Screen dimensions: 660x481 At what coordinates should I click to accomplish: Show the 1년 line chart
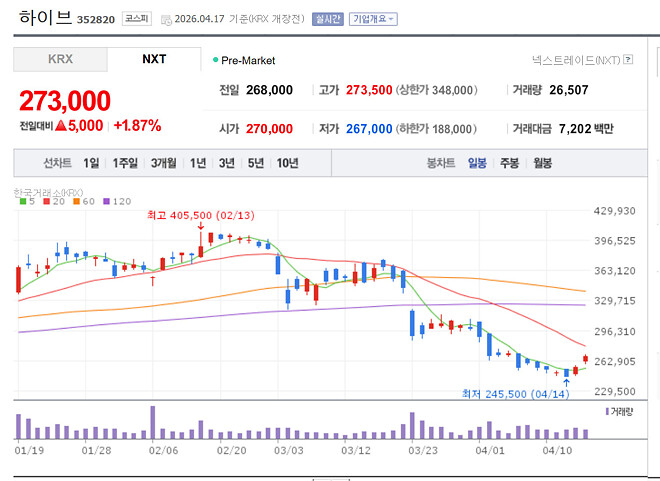tap(198, 163)
